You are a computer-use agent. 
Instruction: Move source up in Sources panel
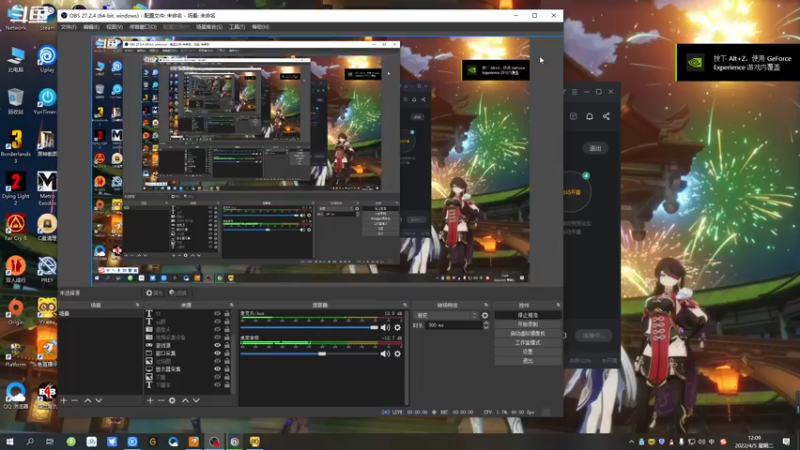pyautogui.click(x=185, y=401)
